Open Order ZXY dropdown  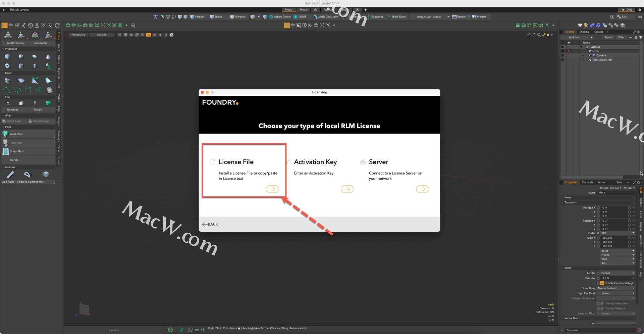pos(618,233)
